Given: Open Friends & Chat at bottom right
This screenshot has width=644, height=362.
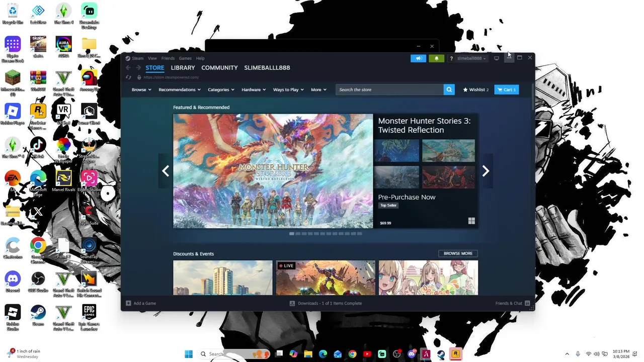Looking at the screenshot, I should [513, 303].
